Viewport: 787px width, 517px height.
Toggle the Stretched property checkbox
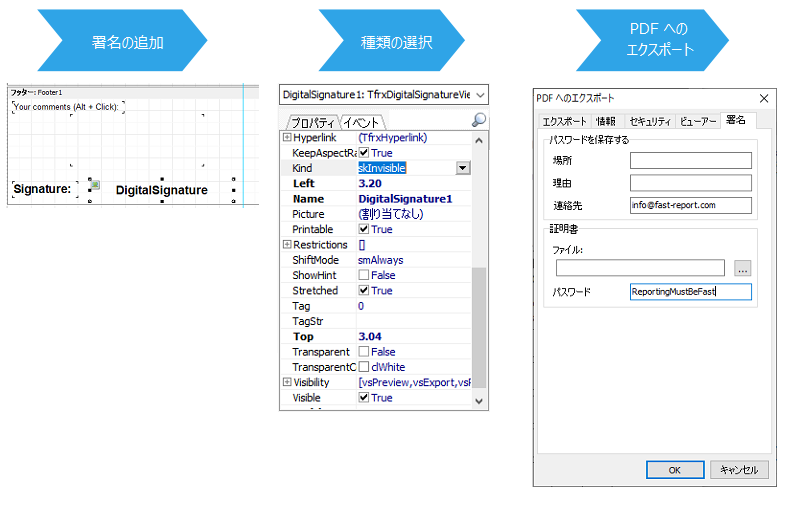point(364,290)
